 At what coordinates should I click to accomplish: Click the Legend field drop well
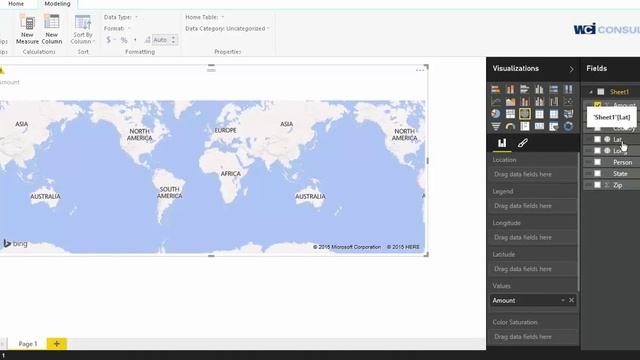(533, 206)
